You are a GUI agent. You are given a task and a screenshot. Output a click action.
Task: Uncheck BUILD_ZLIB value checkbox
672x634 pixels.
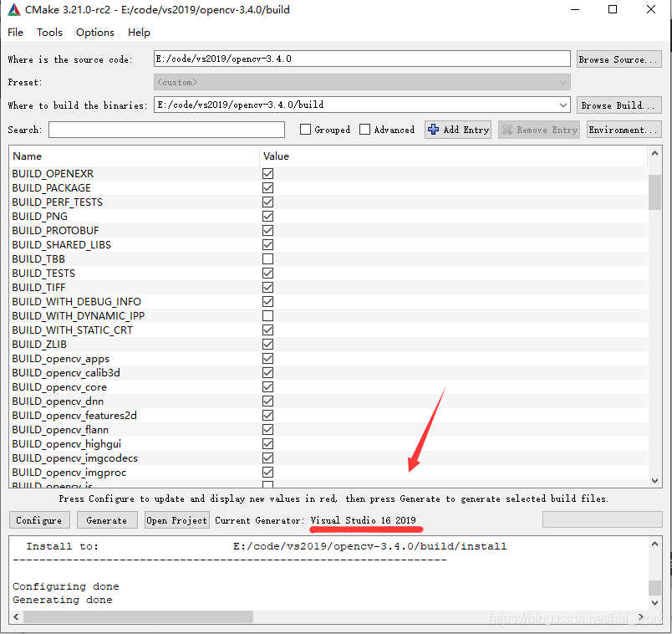pos(267,344)
